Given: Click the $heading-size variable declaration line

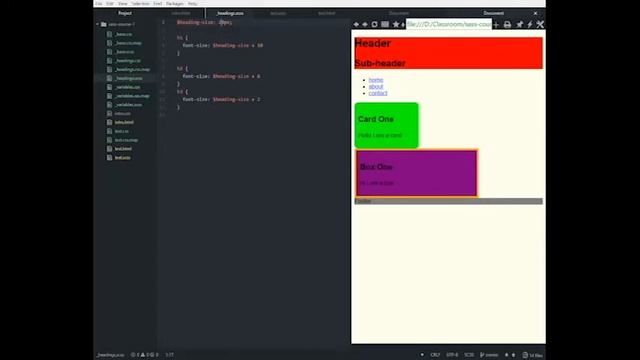Looking at the screenshot, I should tap(204, 22).
